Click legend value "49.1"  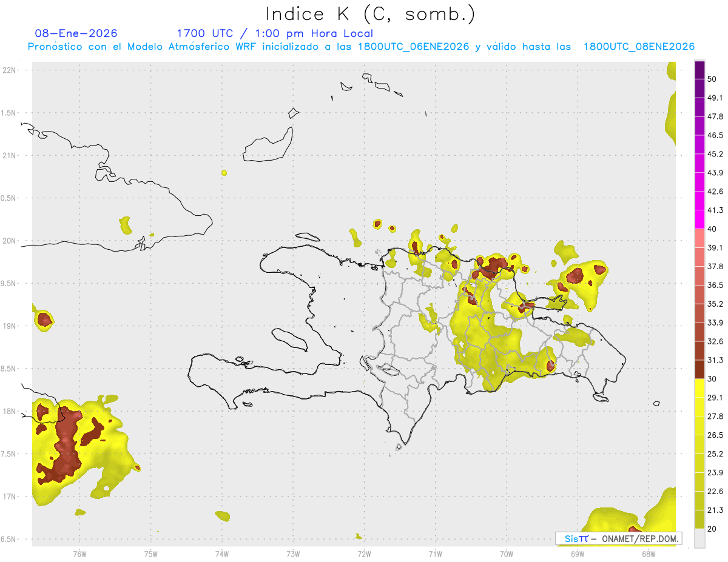pyautogui.click(x=715, y=98)
